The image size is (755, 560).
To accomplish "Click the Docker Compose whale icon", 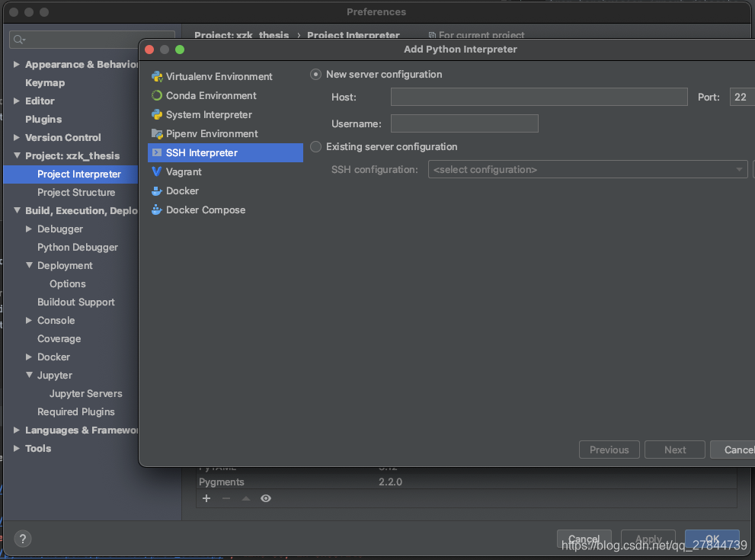I will click(156, 210).
